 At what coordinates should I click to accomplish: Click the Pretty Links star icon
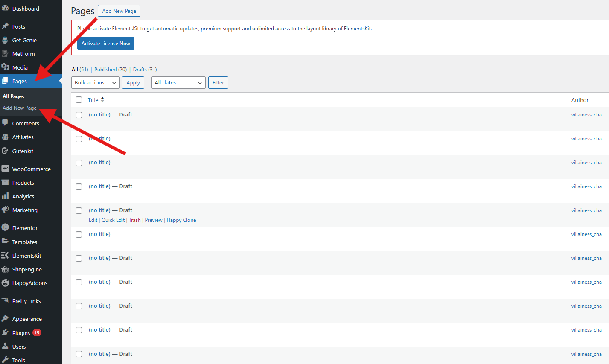(5, 301)
